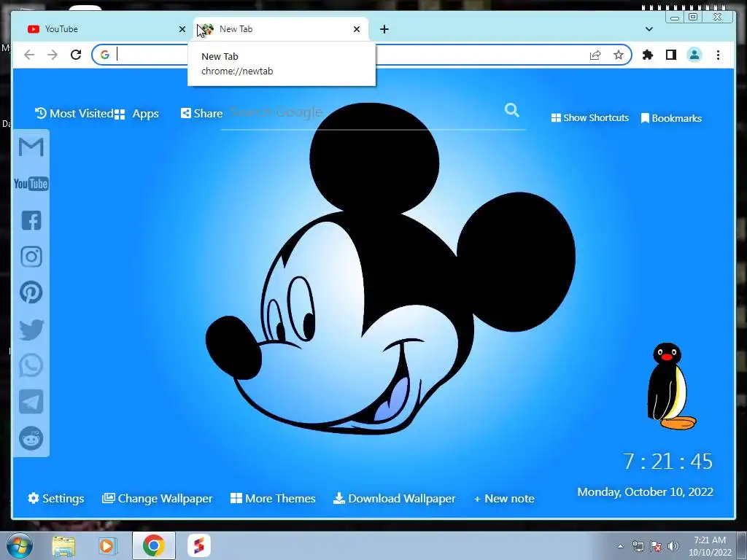Open the Pinterest sidebar shortcut
The height and width of the screenshot is (560, 747).
tap(31, 292)
